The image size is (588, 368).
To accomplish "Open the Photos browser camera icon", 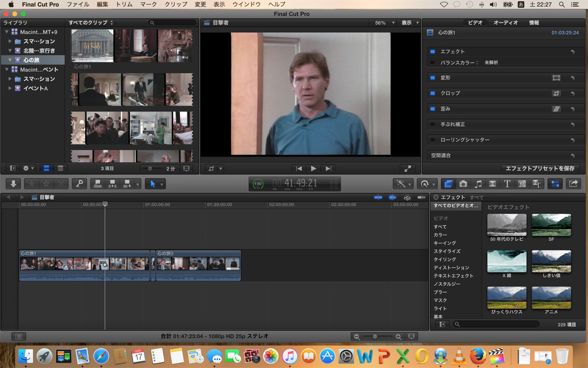I will click(x=463, y=184).
